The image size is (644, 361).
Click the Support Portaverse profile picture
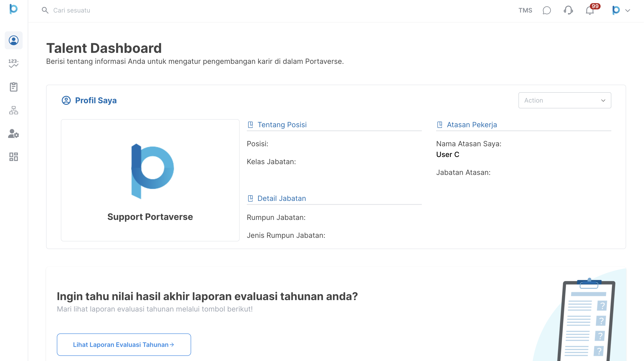tap(152, 171)
